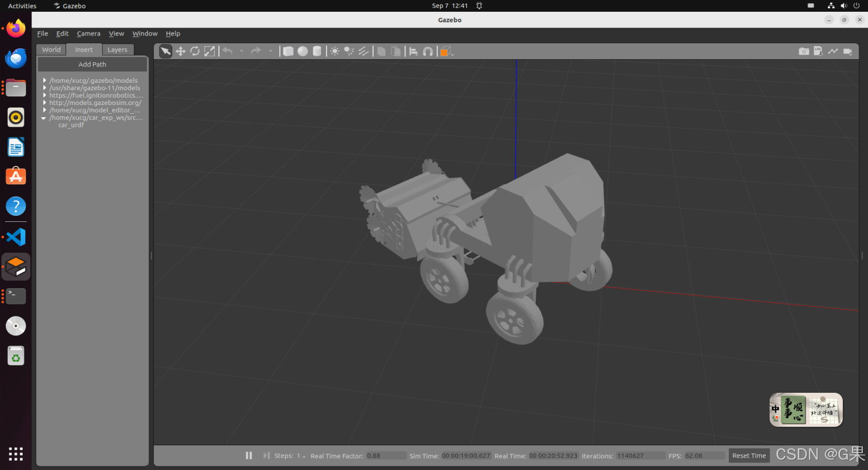868x470 pixels.
Task: Expand fuel.ignitionrobotics path entry
Action: coord(45,95)
